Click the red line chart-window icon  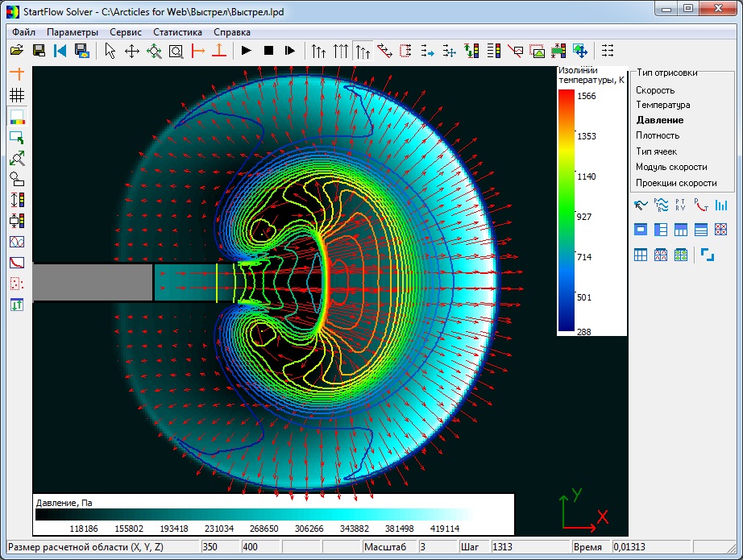pyautogui.click(x=515, y=50)
